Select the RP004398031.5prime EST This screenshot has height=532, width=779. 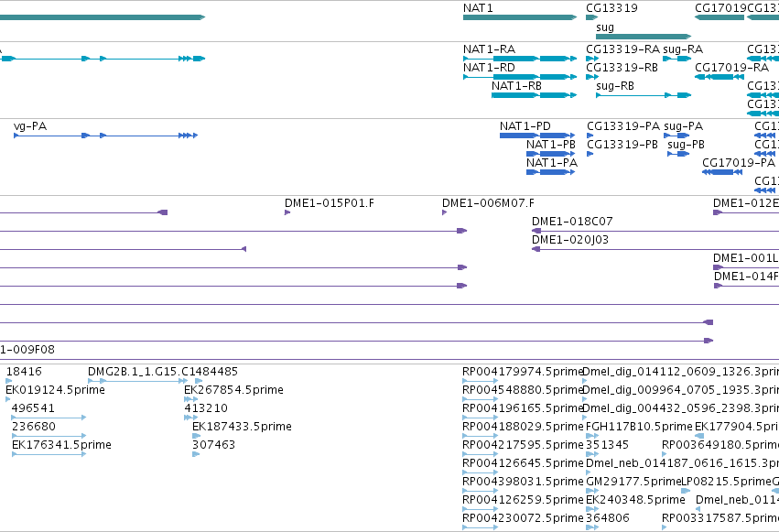tap(480, 492)
